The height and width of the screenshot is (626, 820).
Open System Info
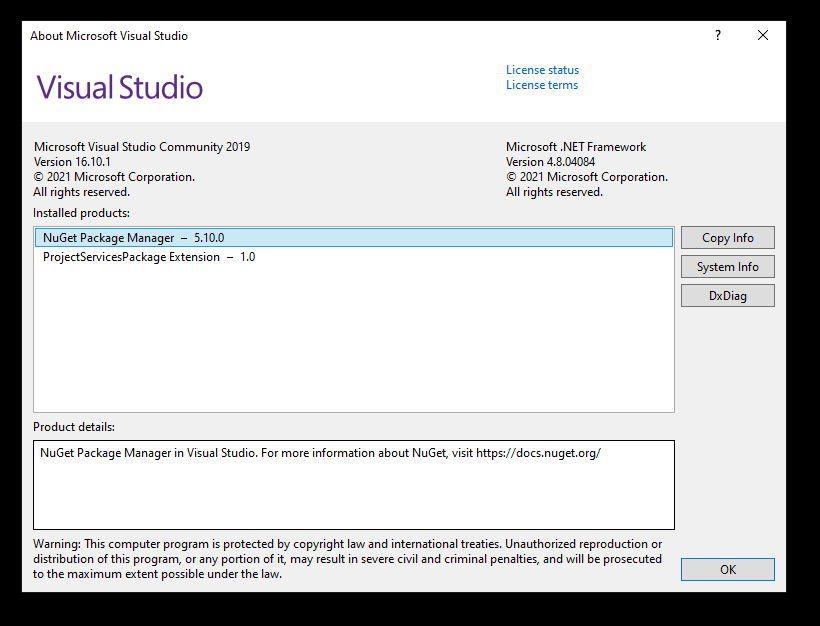pos(727,267)
